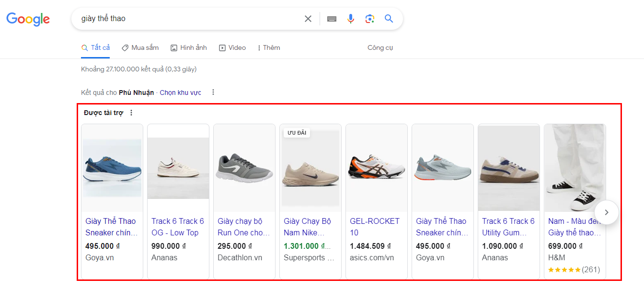Switch to the Hình ảnh tab

pyautogui.click(x=189, y=48)
